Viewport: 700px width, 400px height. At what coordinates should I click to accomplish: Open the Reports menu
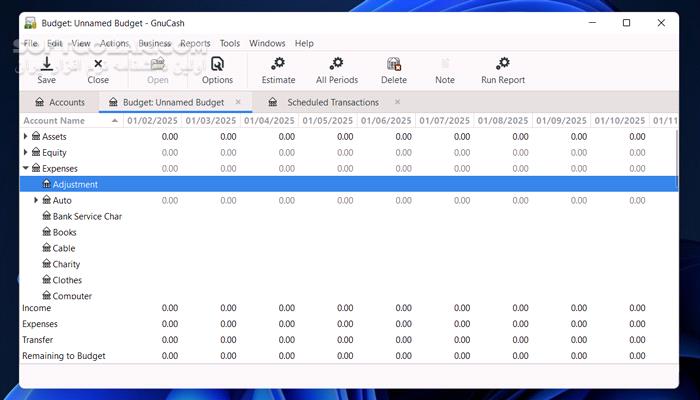pyautogui.click(x=195, y=43)
